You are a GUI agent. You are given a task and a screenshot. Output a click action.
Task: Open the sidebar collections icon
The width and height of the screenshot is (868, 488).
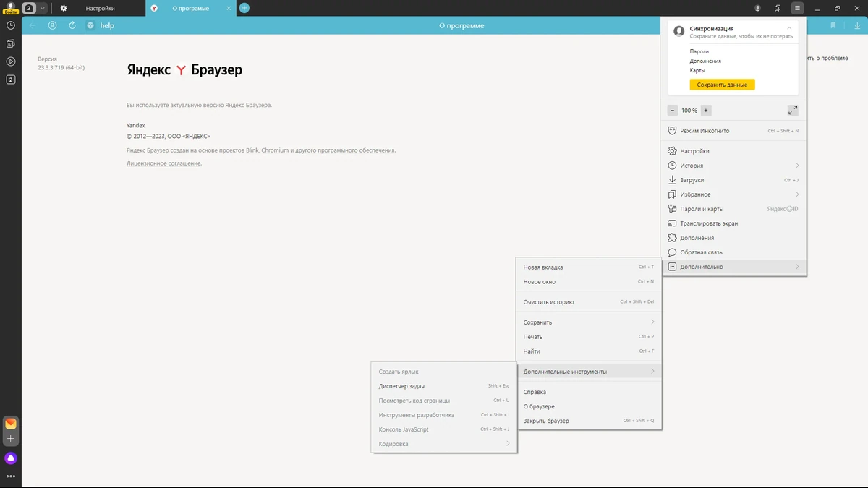[x=11, y=43]
